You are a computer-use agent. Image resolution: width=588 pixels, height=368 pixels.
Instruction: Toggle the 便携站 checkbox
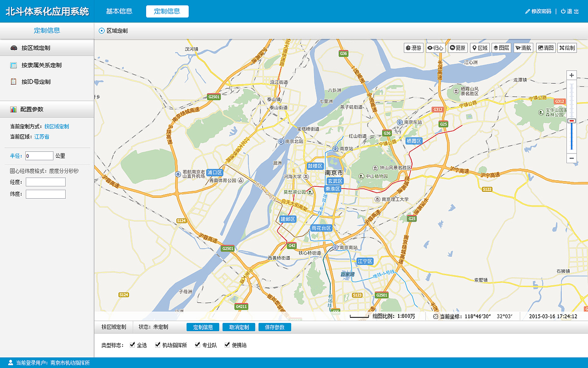click(227, 345)
